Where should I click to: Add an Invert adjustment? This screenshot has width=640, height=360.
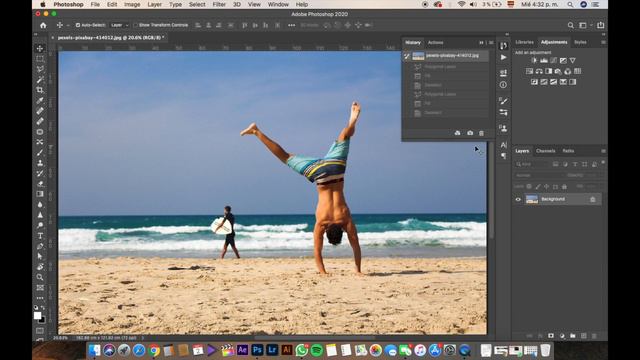pos(534,82)
